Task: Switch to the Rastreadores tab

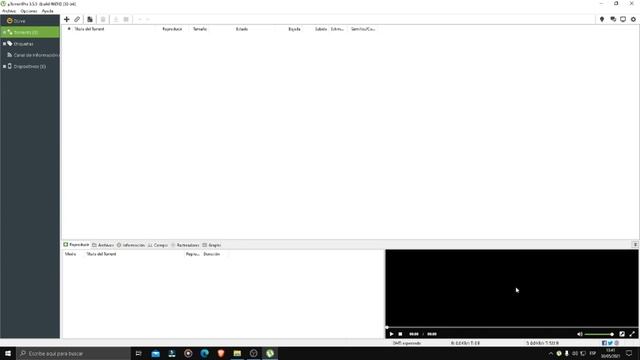Action: click(185, 245)
